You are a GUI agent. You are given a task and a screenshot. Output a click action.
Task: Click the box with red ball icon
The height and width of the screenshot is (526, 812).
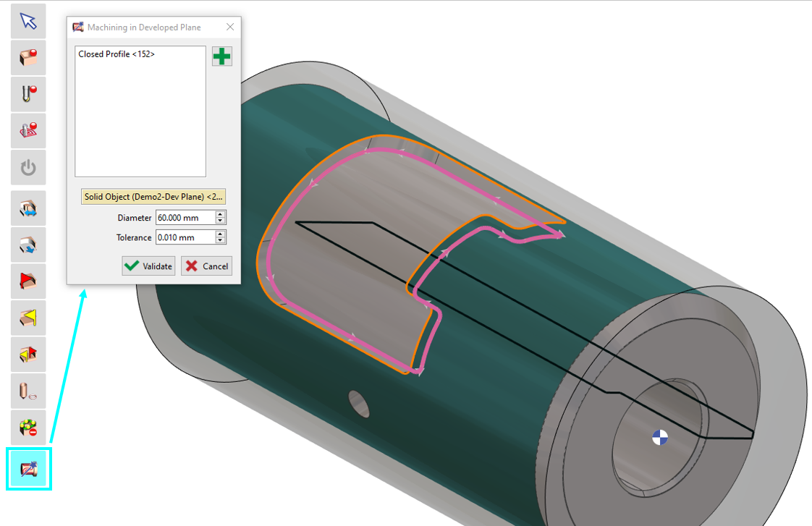[x=28, y=58]
